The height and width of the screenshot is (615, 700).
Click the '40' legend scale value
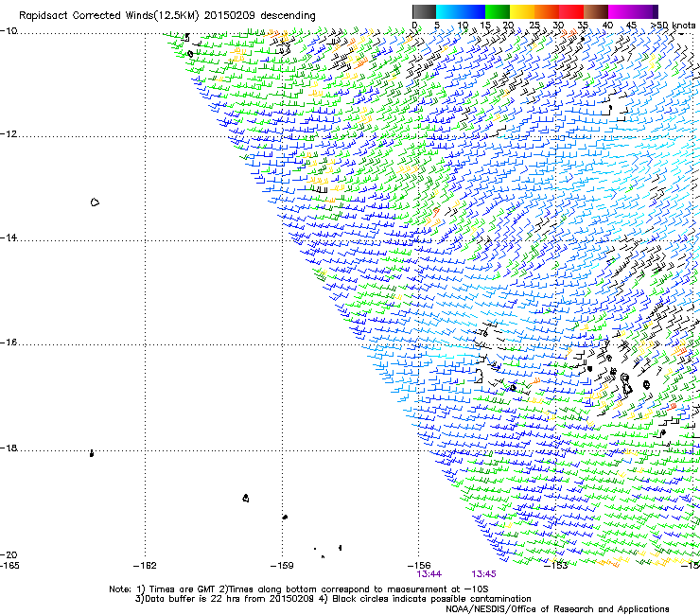(607, 26)
